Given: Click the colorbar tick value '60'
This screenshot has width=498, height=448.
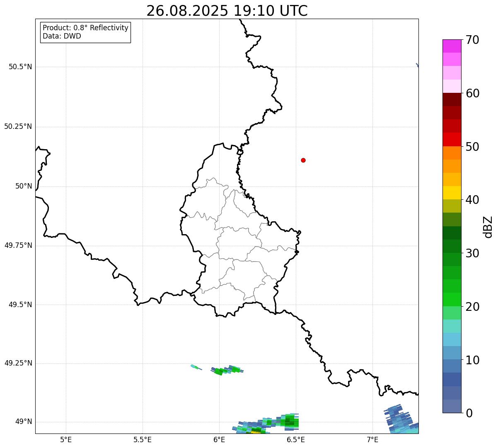Looking at the screenshot, I should pos(472,93).
